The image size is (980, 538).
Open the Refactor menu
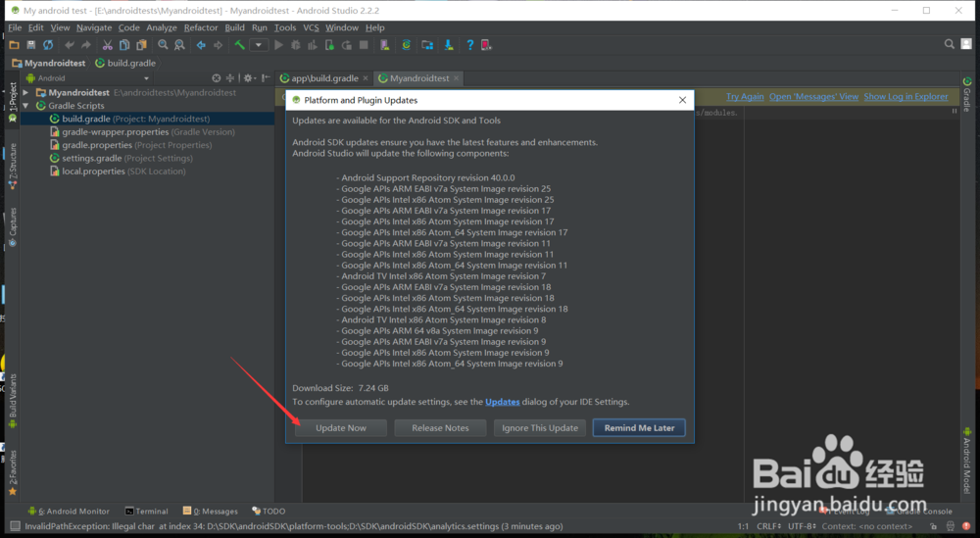pyautogui.click(x=201, y=27)
